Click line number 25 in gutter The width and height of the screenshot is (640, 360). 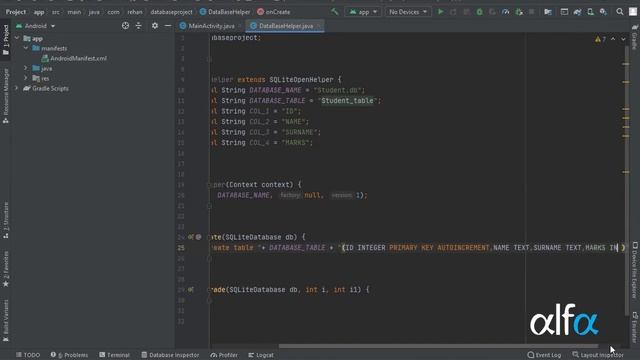pos(181,248)
